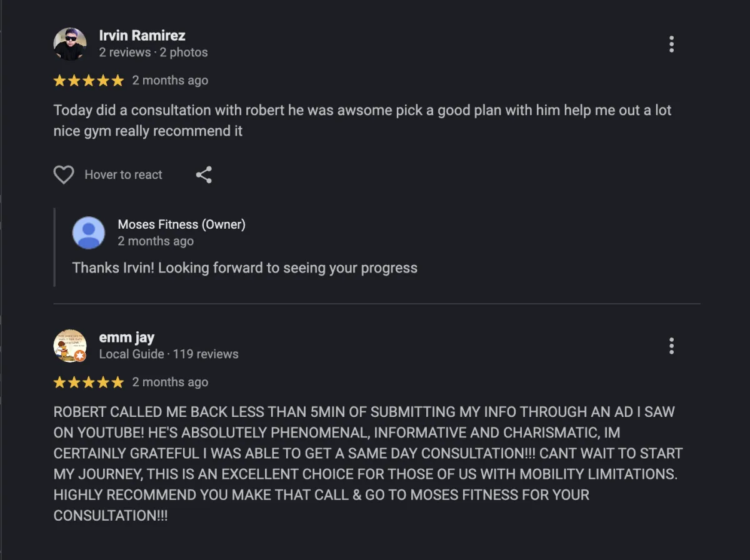Click the owner reply text thanking Irvin
Screen dimensions: 750x560
[244, 268]
